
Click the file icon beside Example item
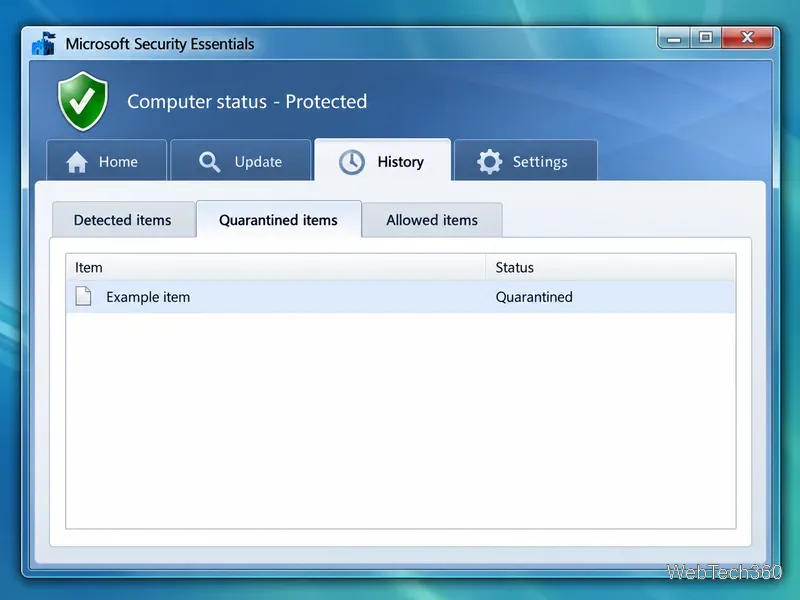coord(84,296)
